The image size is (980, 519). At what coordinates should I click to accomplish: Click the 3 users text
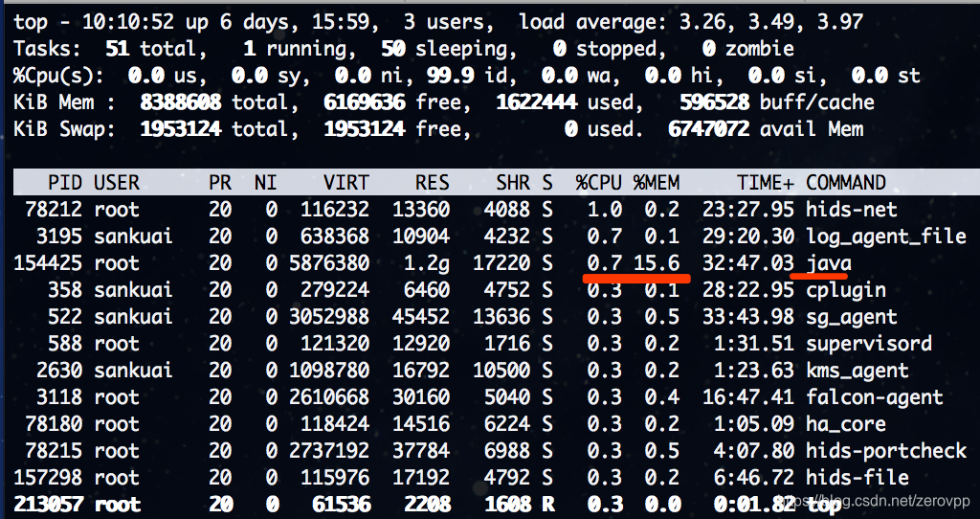447,23
